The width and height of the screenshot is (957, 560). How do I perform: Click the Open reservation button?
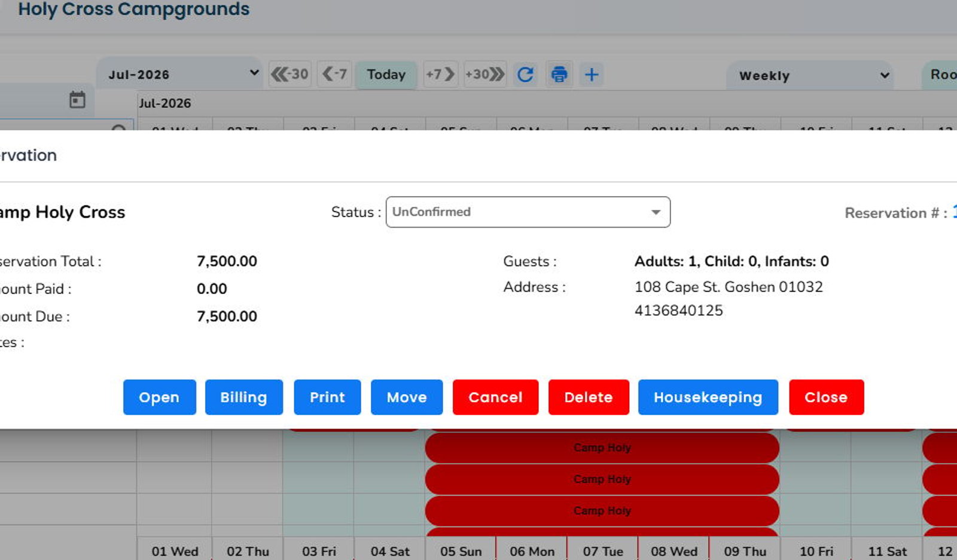point(160,397)
